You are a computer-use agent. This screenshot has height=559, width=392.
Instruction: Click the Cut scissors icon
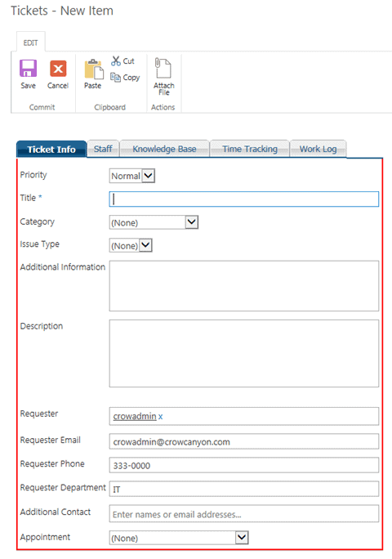click(x=116, y=61)
